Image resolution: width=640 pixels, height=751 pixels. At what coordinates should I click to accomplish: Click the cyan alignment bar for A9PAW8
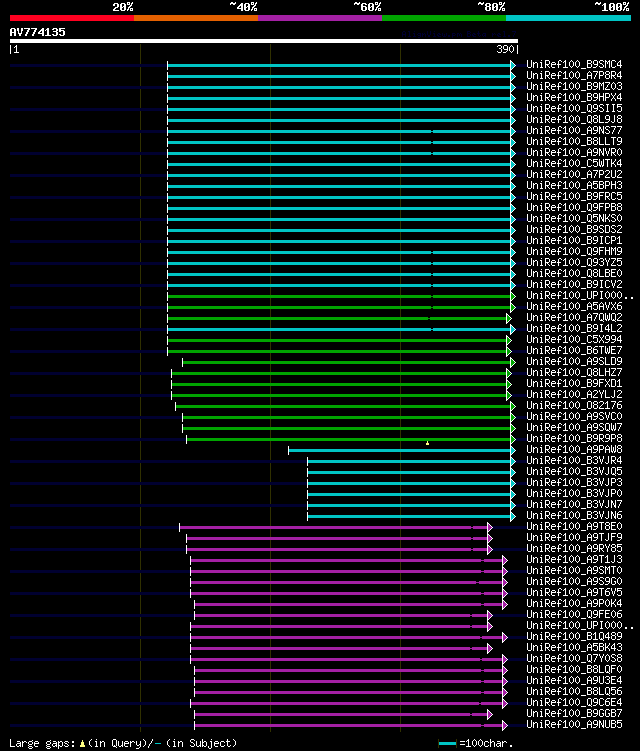coord(400,451)
